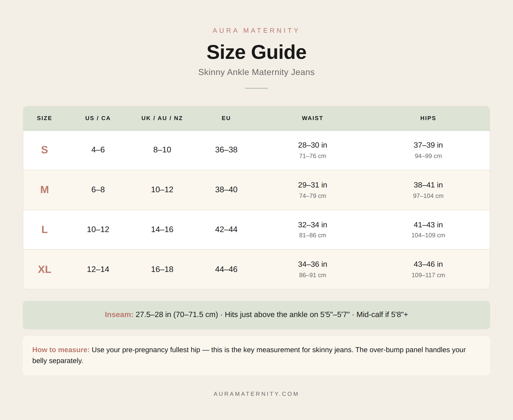Viewport: 513px width, 420px height.
Task: Select the M size label
Action: tap(45, 190)
